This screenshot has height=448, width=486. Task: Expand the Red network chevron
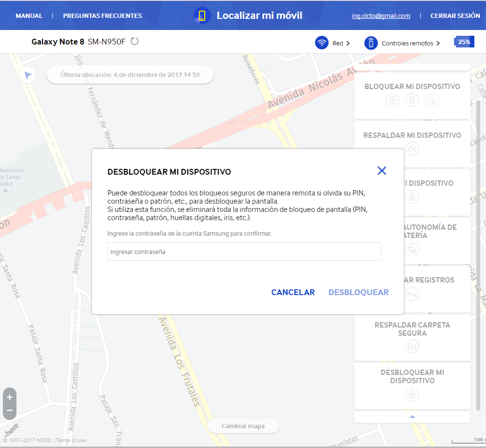tap(348, 43)
